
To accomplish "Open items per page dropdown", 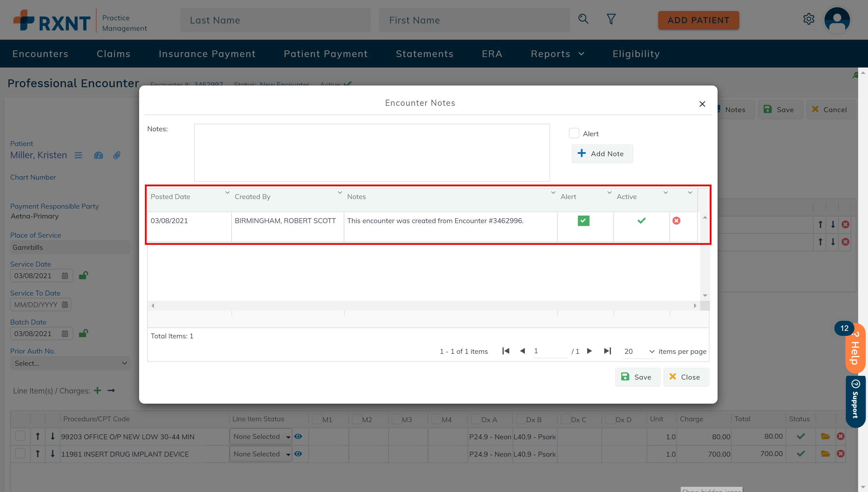I will coord(639,351).
